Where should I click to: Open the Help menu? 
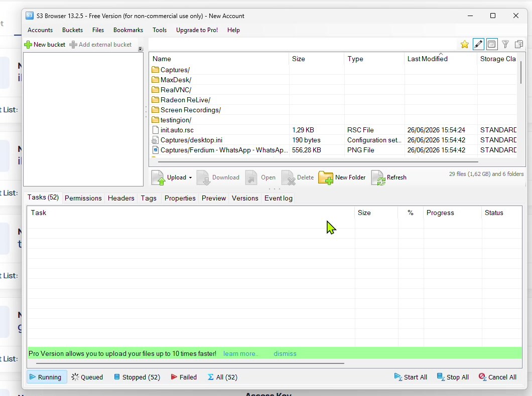coord(233,30)
